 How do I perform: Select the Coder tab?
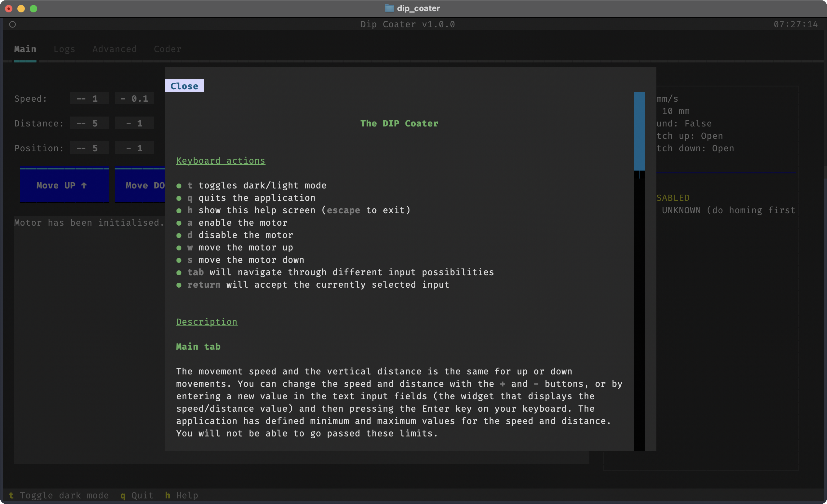168,49
